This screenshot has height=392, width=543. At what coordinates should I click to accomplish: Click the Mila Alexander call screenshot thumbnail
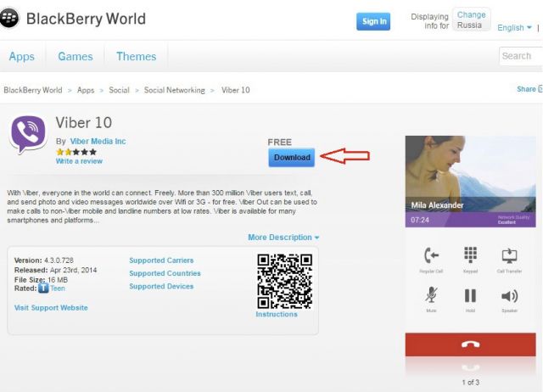point(470,182)
